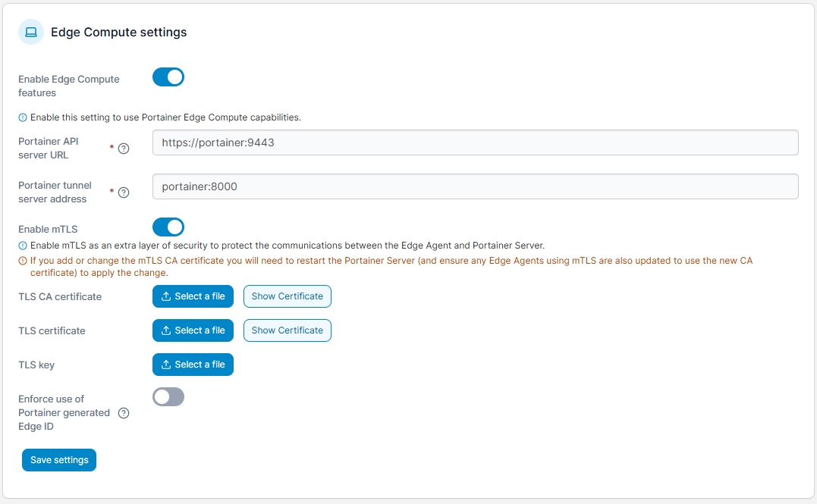Select a file for TLS CA certificate
The image size is (817, 504).
pos(193,296)
